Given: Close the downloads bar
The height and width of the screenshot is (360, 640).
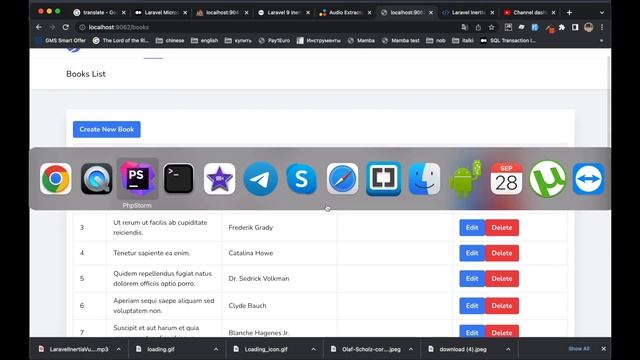Looking at the screenshot, I should tap(603, 349).
